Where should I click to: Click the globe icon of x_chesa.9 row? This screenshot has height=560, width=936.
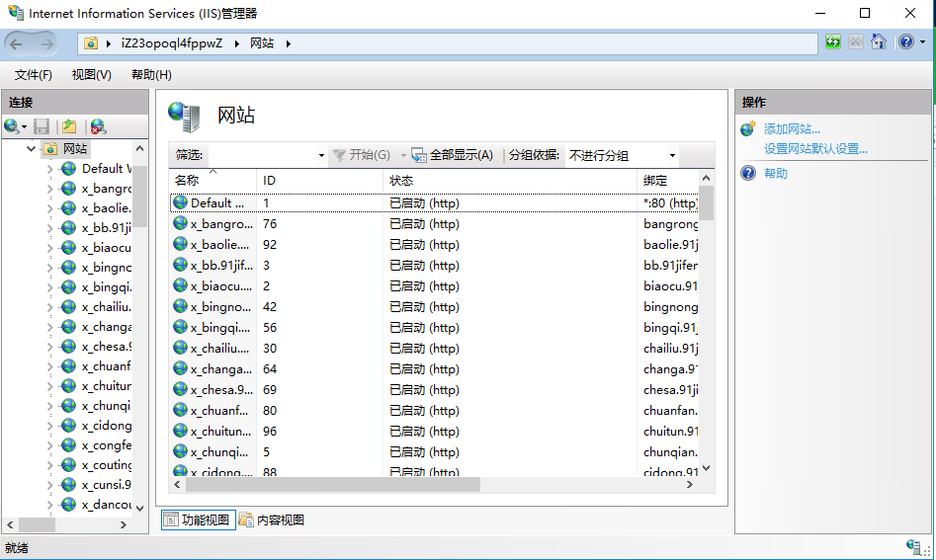(180, 389)
